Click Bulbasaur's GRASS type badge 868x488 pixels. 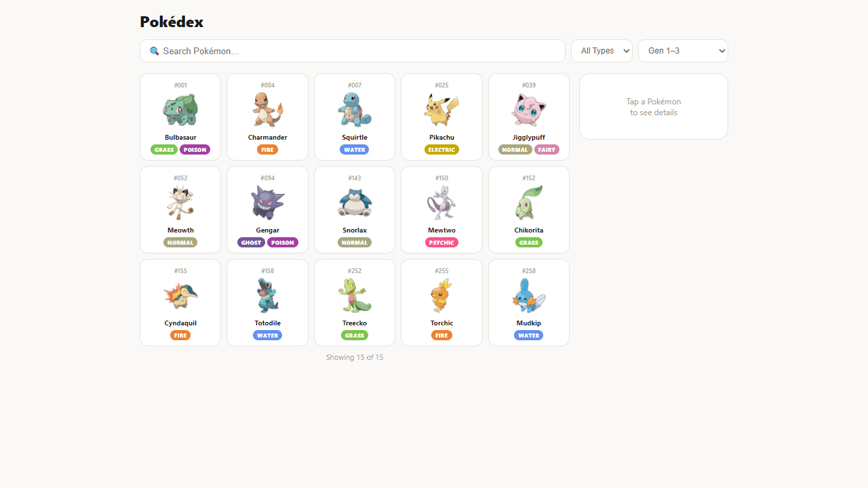tap(164, 150)
